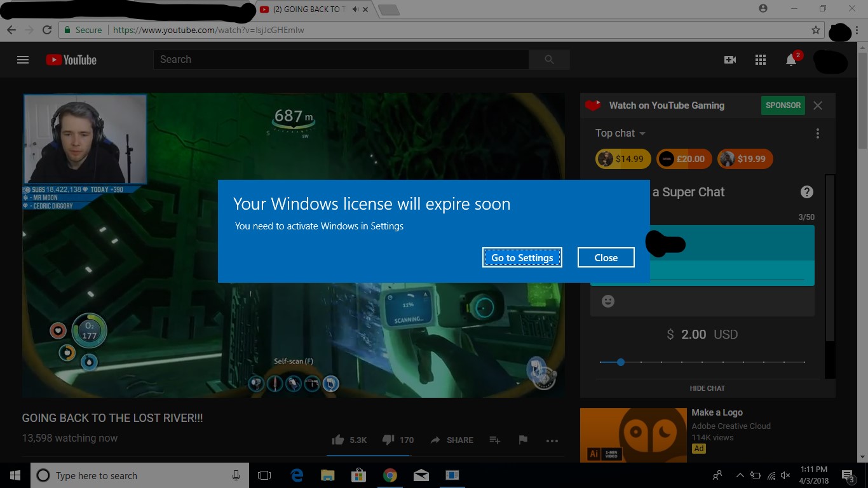Click the Chrome back arrow
The image size is (868, 488).
pyautogui.click(x=11, y=30)
